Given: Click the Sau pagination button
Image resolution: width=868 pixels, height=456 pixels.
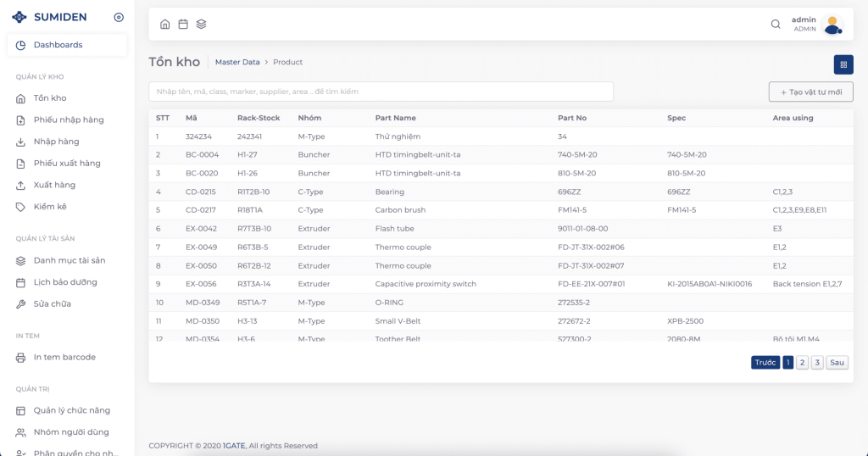Looking at the screenshot, I should (837, 363).
